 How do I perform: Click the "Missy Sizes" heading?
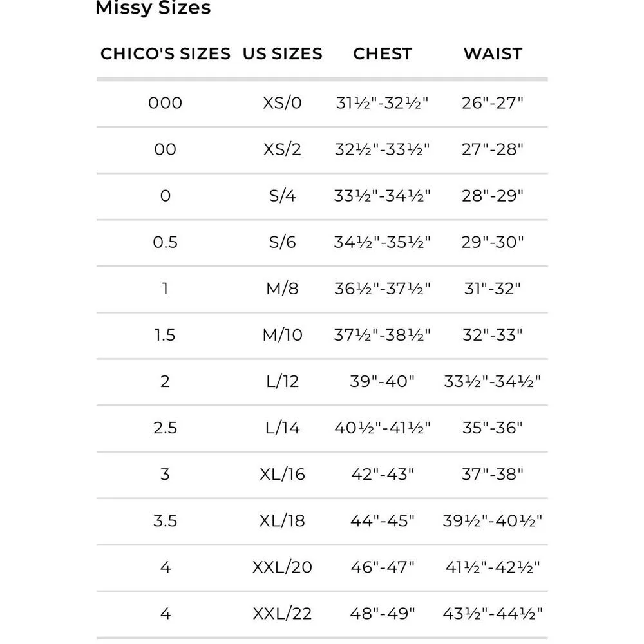[153, 9]
